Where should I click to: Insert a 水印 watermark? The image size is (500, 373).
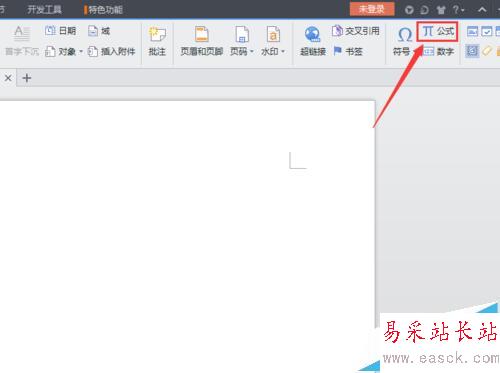(273, 42)
